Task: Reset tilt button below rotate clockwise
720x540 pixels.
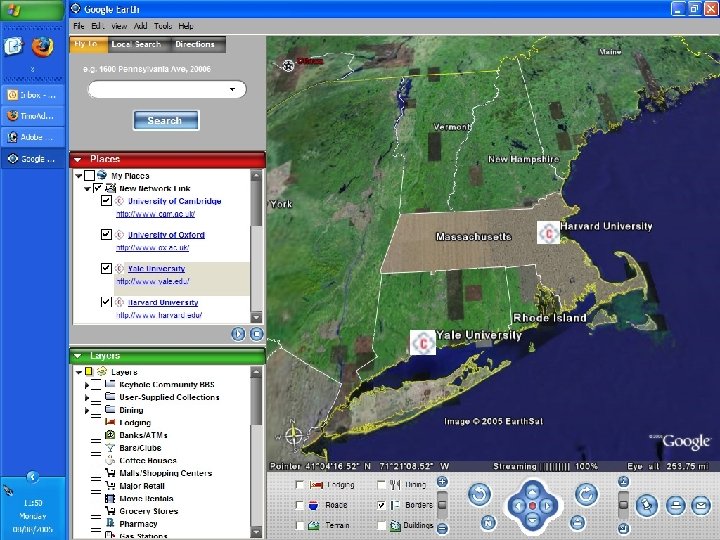Action: (x=577, y=523)
